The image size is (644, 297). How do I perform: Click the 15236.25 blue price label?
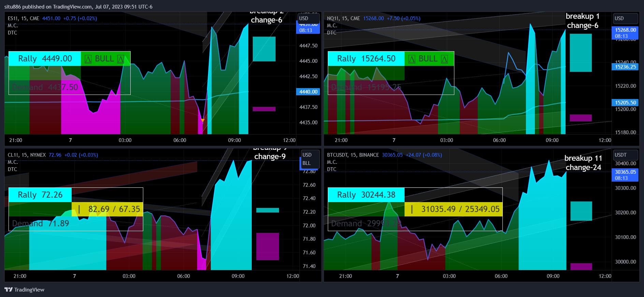[625, 67]
